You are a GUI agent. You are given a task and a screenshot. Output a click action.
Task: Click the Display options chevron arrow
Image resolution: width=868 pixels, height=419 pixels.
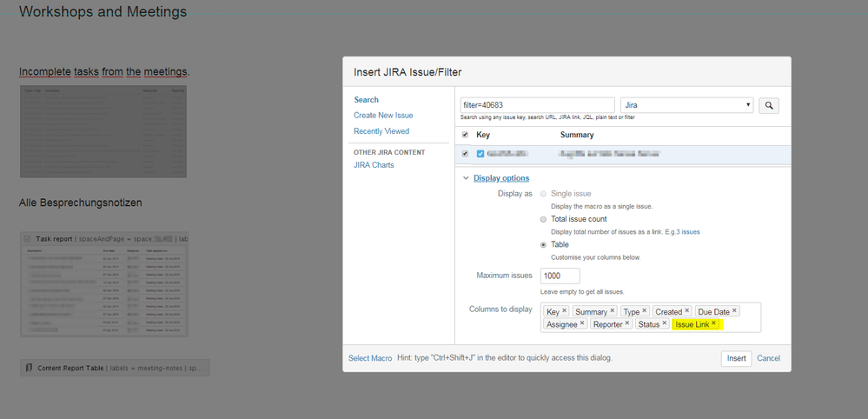click(466, 178)
